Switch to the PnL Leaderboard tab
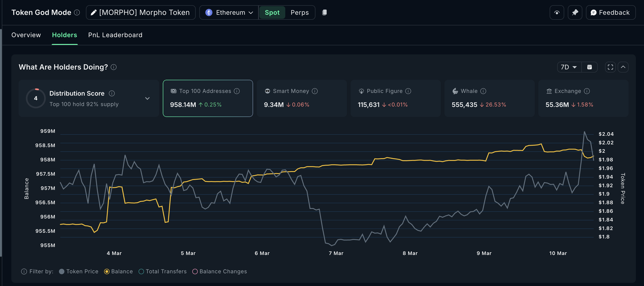 [115, 35]
